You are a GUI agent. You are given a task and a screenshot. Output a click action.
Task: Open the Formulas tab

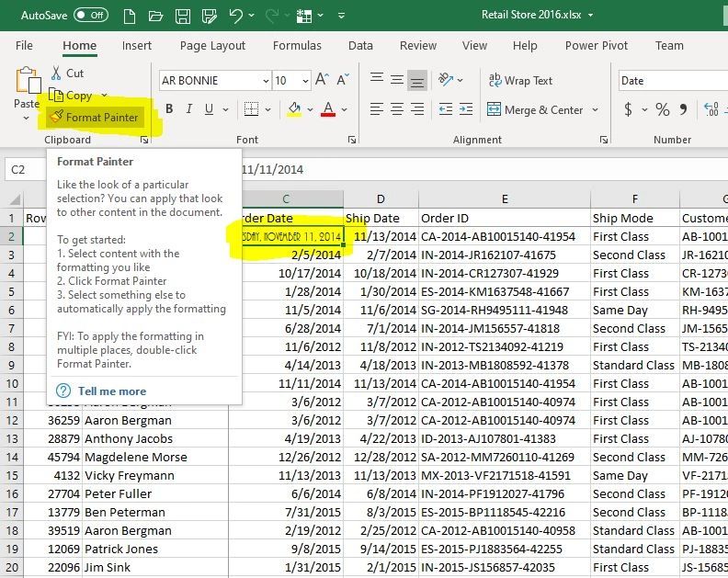coord(297,46)
